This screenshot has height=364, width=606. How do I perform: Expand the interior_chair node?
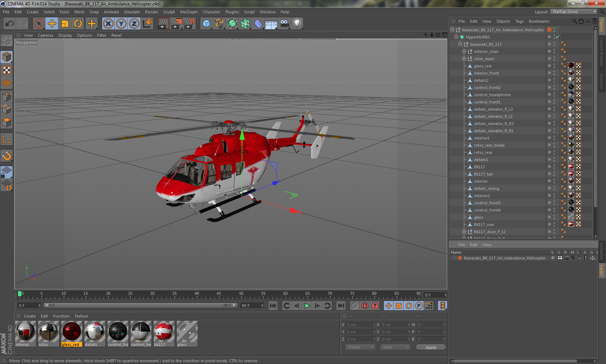[464, 52]
